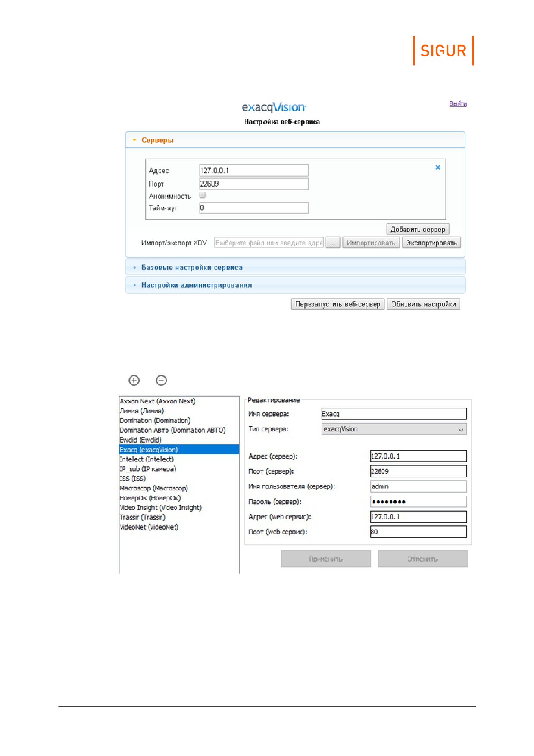Focus the Пароль (сервер) field
The width and height of the screenshot is (534, 756).
tap(418, 501)
